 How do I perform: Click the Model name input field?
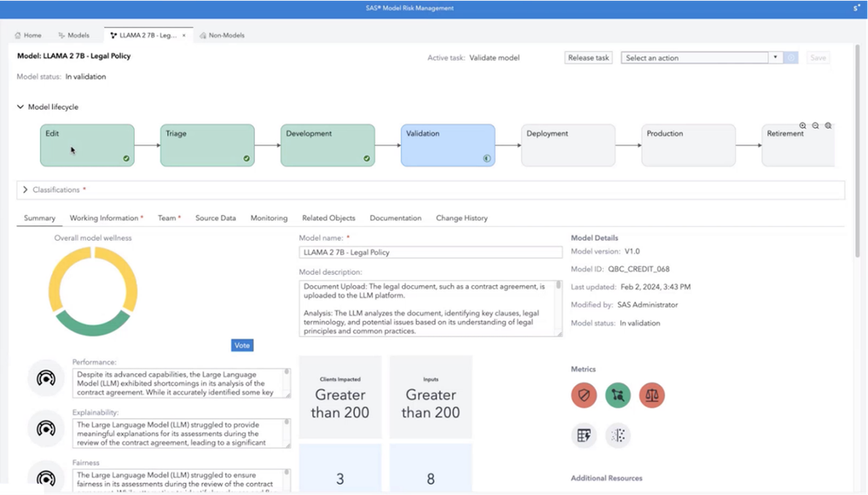(431, 252)
